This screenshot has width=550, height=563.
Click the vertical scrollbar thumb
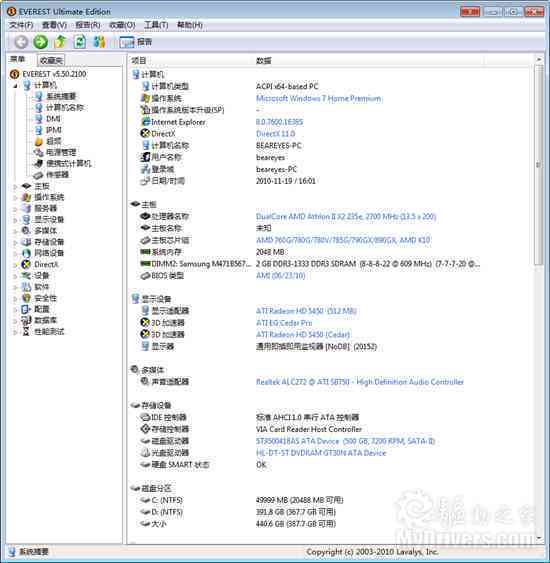[x=539, y=165]
